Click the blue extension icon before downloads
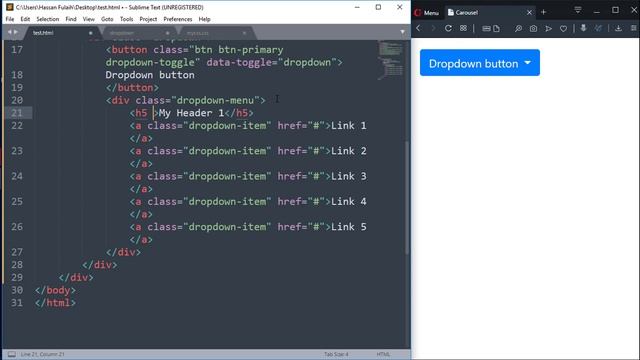The height and width of the screenshot is (360, 640). pos(598,28)
